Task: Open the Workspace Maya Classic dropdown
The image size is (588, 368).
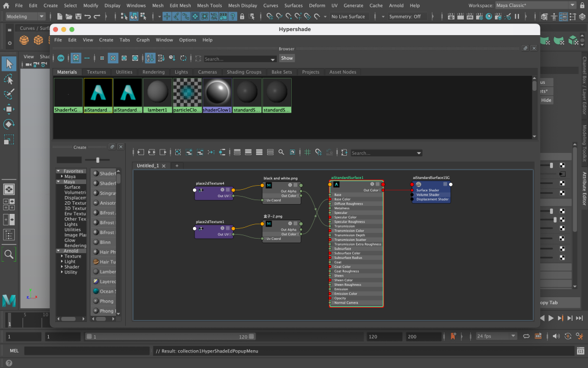Action: pos(536,5)
